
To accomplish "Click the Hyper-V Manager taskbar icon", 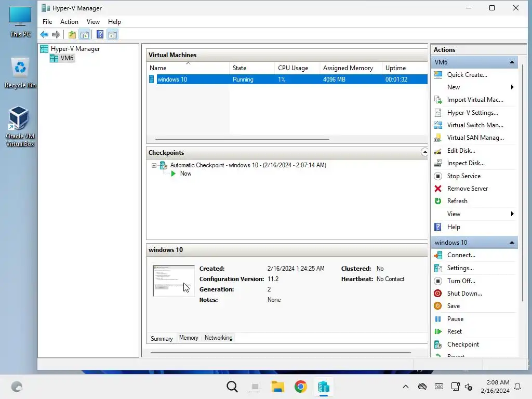I will [323, 387].
